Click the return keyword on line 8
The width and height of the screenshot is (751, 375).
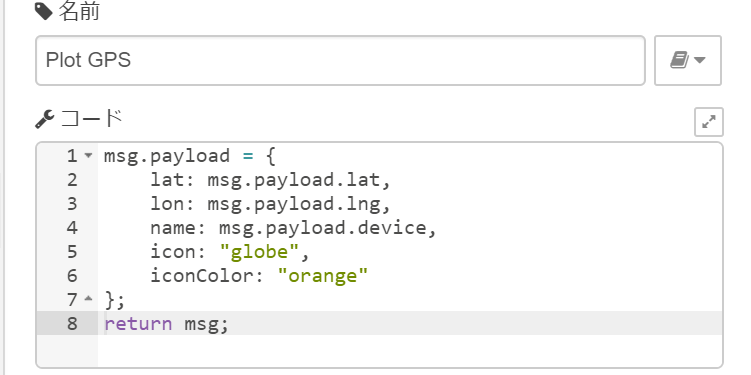tap(138, 324)
